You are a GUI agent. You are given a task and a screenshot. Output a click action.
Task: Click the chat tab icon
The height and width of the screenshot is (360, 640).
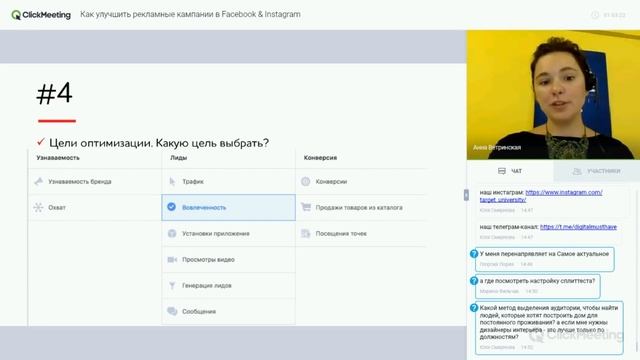click(502, 171)
